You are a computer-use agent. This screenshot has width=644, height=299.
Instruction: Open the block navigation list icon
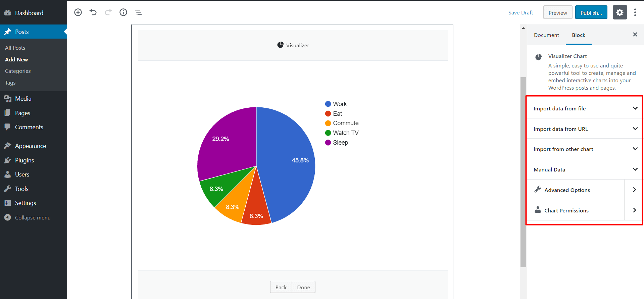click(138, 12)
